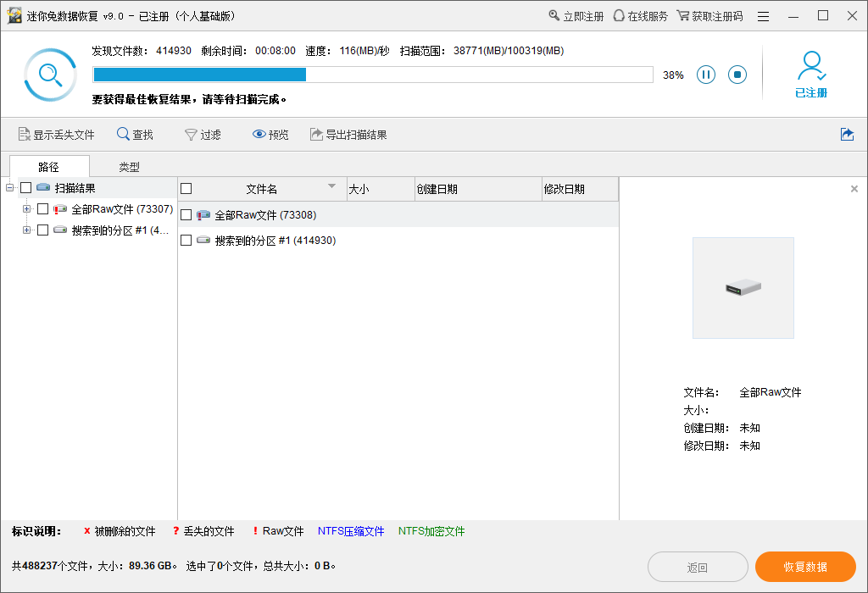The width and height of the screenshot is (868, 593).
Task: Click the Filter funnel icon
Action: click(x=191, y=135)
